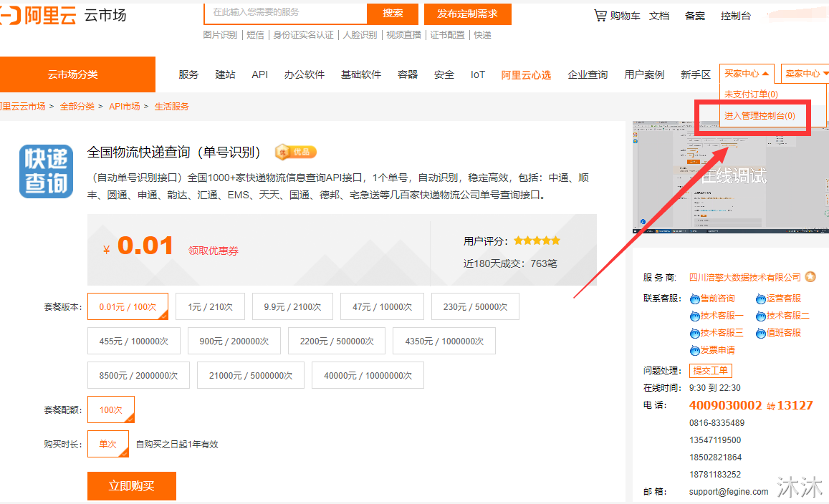
Task: Click the 身份证实名认证 hot search link
Action: click(304, 35)
